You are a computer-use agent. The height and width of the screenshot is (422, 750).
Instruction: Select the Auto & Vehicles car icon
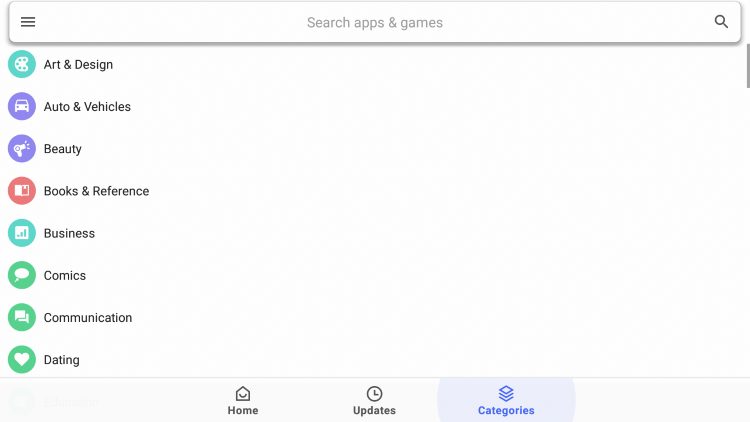point(22,106)
